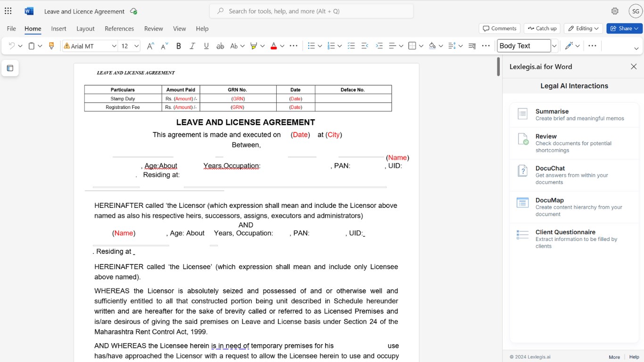This screenshot has width=644, height=362.
Task: Switch to the References tab
Action: tap(119, 28)
